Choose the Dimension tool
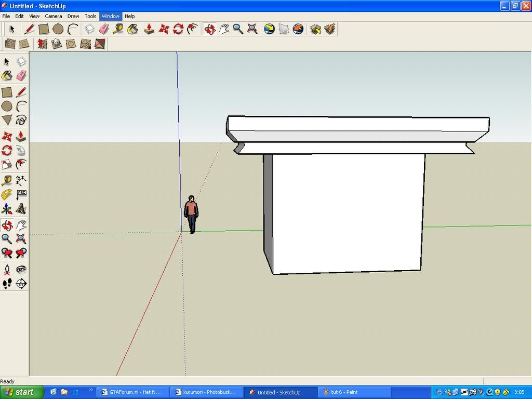Viewport: 532px width, 399px height. point(21,180)
